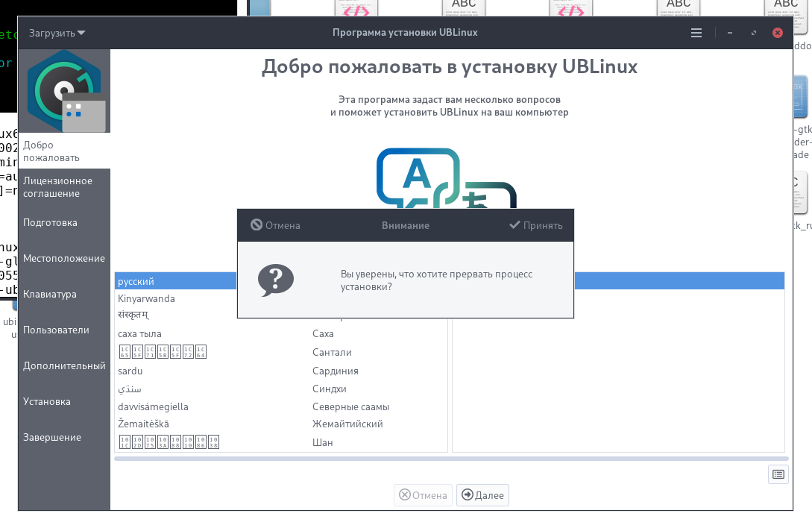Screen dimensions: 812x531
Task: Go to Дополнительный step in sidebar
Action: point(64,365)
